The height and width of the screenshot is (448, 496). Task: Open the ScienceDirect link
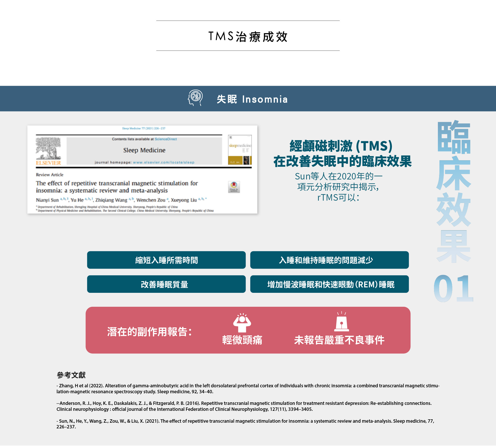click(x=166, y=139)
